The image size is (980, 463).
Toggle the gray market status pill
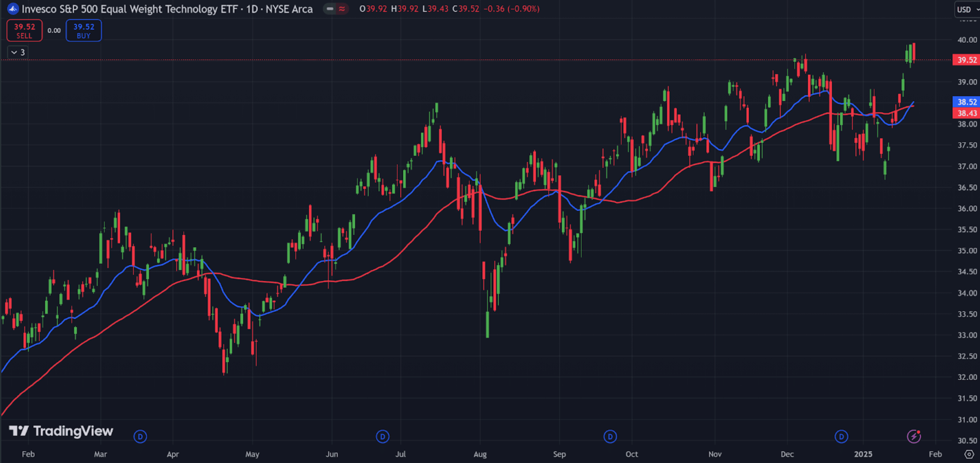tap(330, 9)
